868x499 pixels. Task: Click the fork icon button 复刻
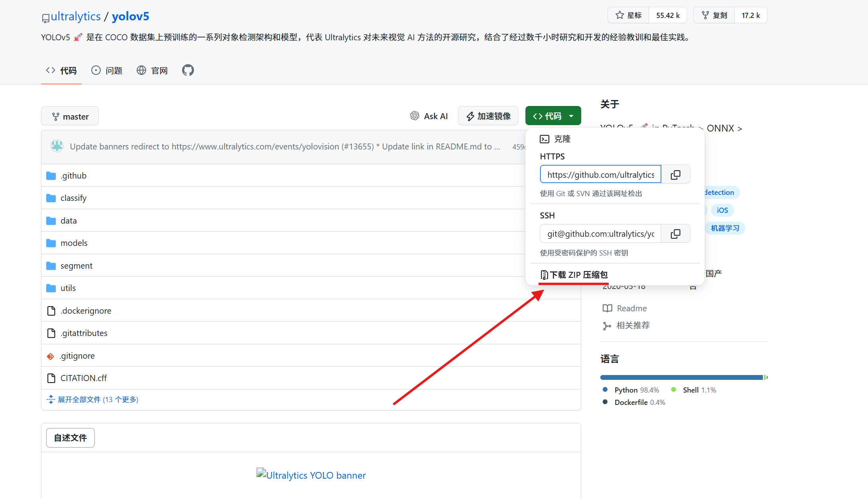pos(714,15)
